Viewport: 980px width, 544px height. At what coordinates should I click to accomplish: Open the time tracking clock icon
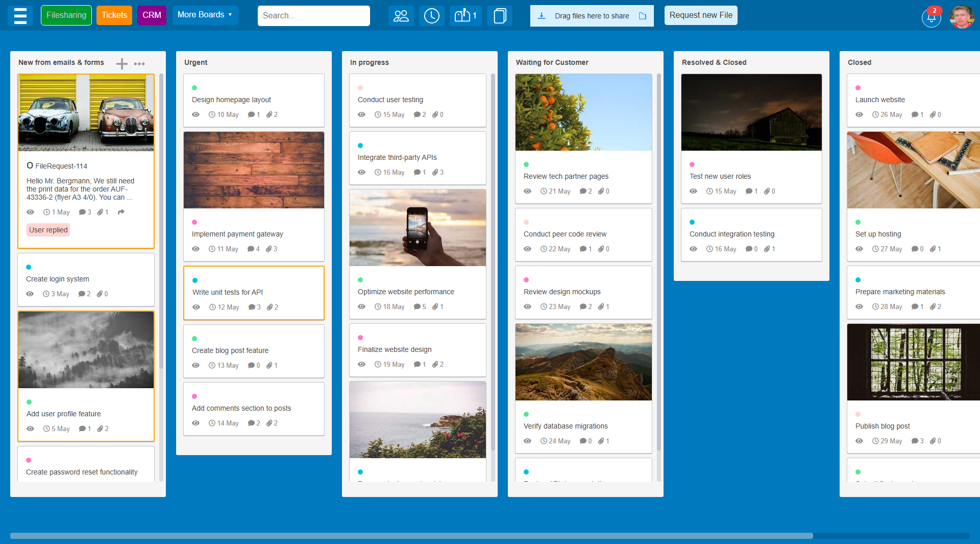click(x=431, y=16)
